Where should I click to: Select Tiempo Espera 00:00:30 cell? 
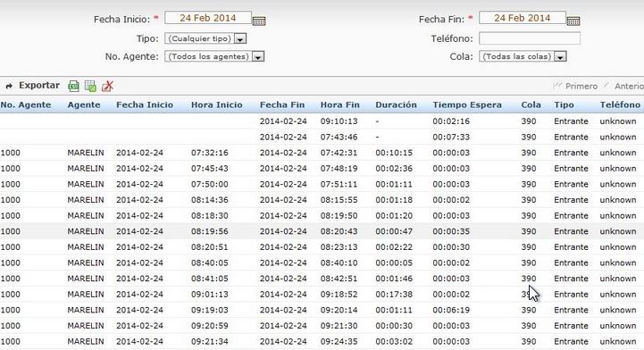click(x=451, y=247)
